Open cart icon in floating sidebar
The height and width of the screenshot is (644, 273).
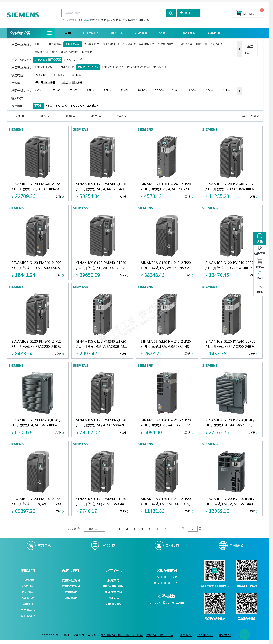click(260, 261)
